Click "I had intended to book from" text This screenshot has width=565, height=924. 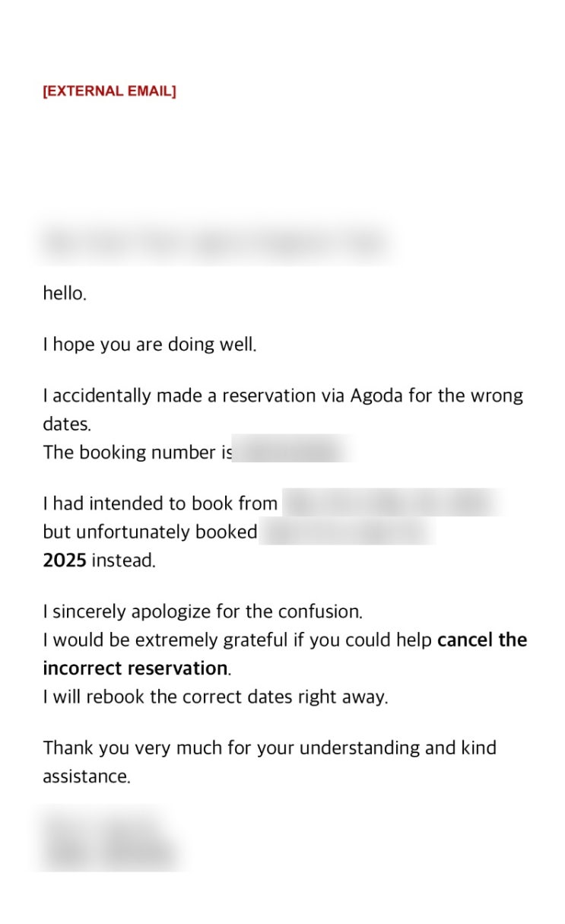coord(160,503)
